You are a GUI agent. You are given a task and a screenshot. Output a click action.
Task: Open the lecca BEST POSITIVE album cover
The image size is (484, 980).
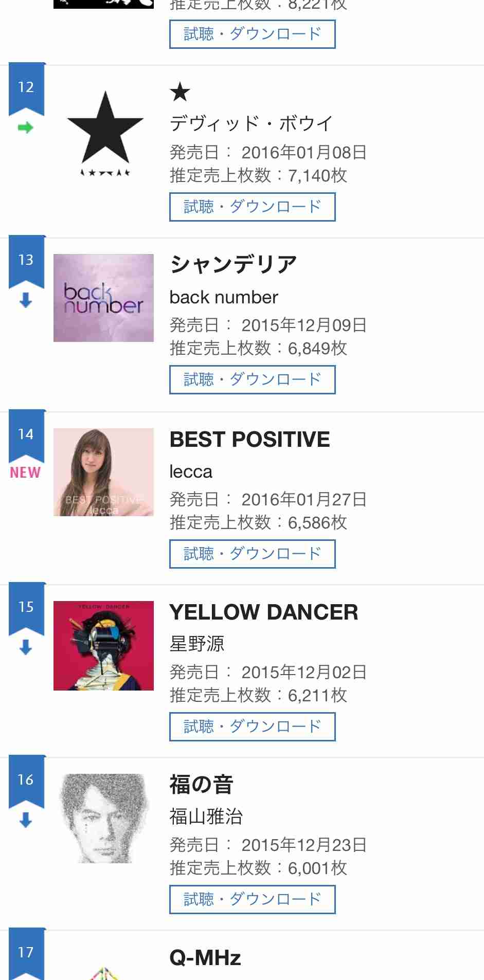[x=103, y=472]
